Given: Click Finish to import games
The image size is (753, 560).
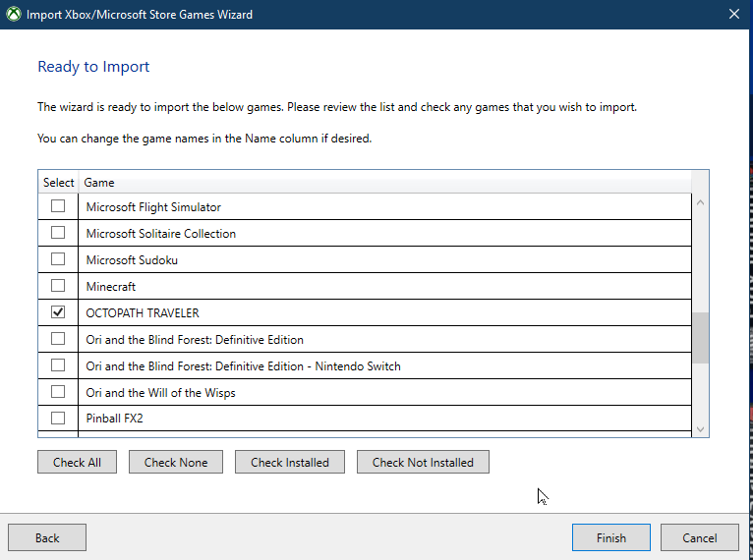Looking at the screenshot, I should (610, 537).
